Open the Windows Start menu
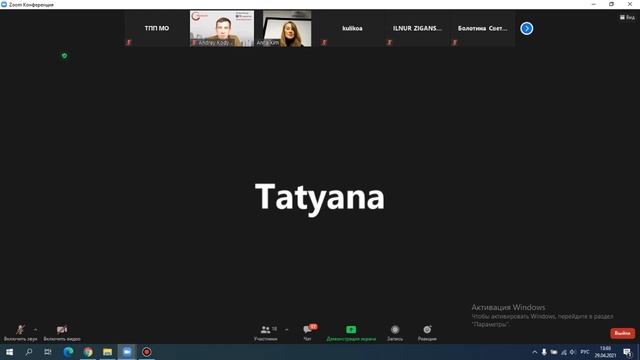This screenshot has width=640, height=360. click(9, 352)
